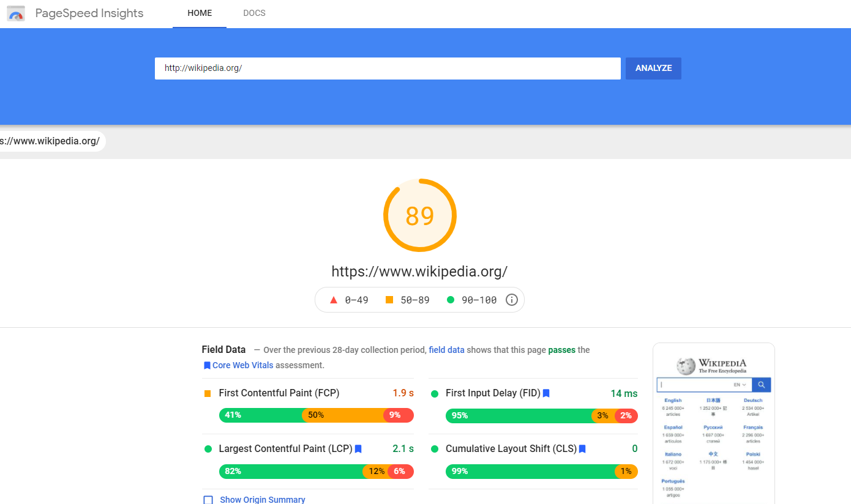Open the EN language dropdown in the preview
The image size is (851, 504).
(740, 385)
